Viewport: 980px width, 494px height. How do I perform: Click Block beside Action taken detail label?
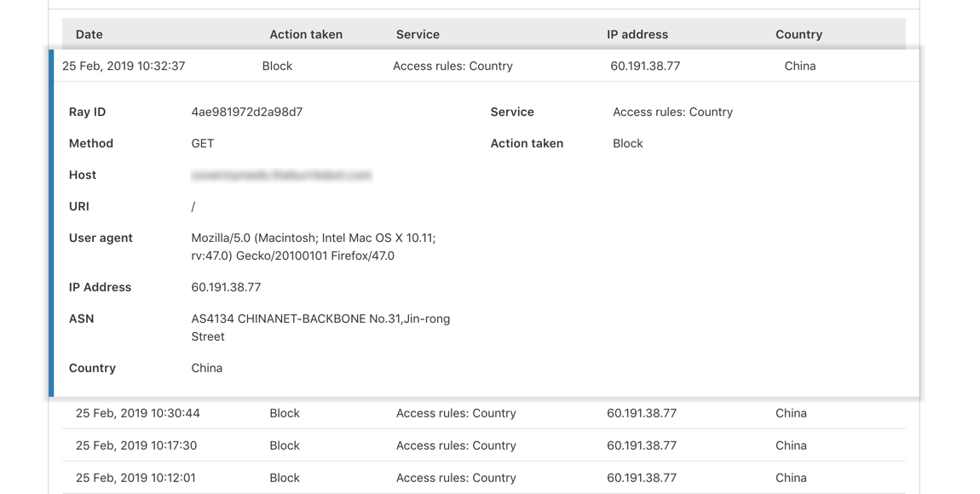pyautogui.click(x=628, y=144)
